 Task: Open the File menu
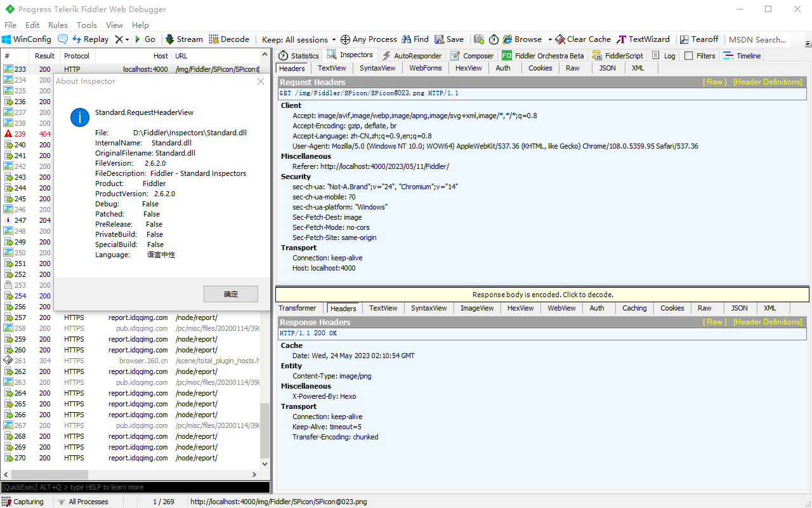(10, 25)
